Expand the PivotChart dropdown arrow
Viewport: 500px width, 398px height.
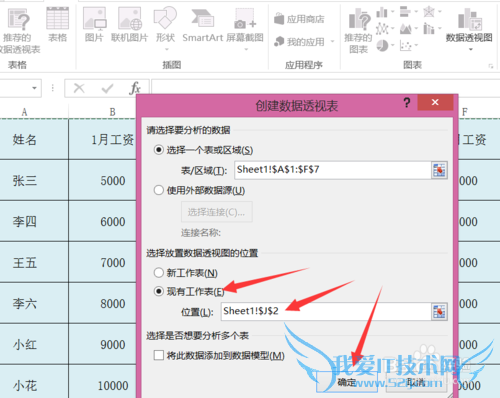click(x=471, y=49)
